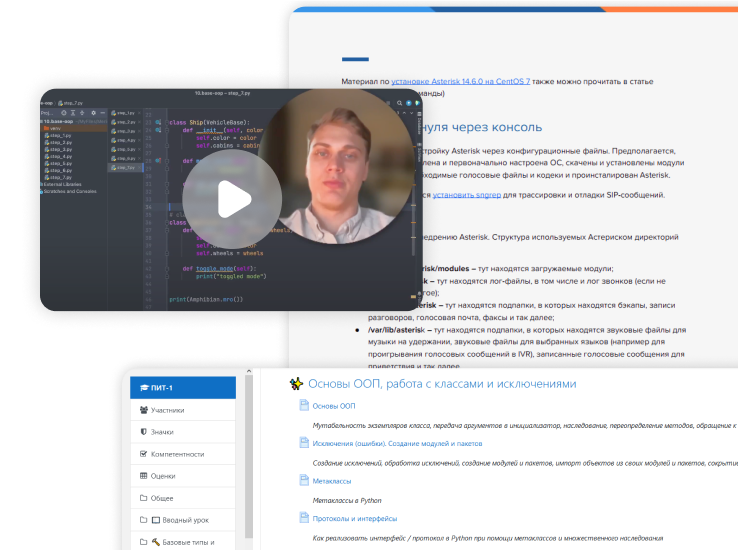Open the 'установить sngrep' link in the article
738x550 pixels.
pyautogui.click(x=467, y=195)
